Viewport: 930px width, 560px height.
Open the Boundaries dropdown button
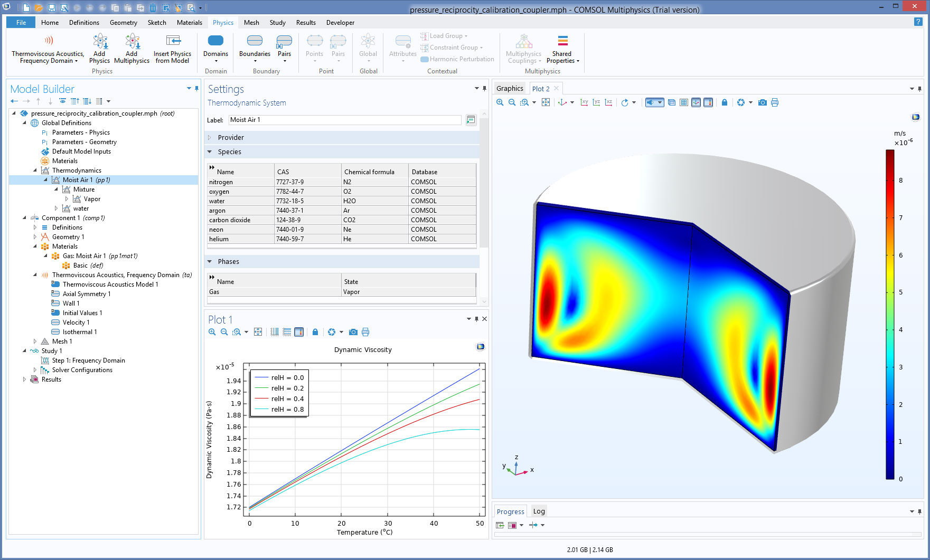point(255,48)
